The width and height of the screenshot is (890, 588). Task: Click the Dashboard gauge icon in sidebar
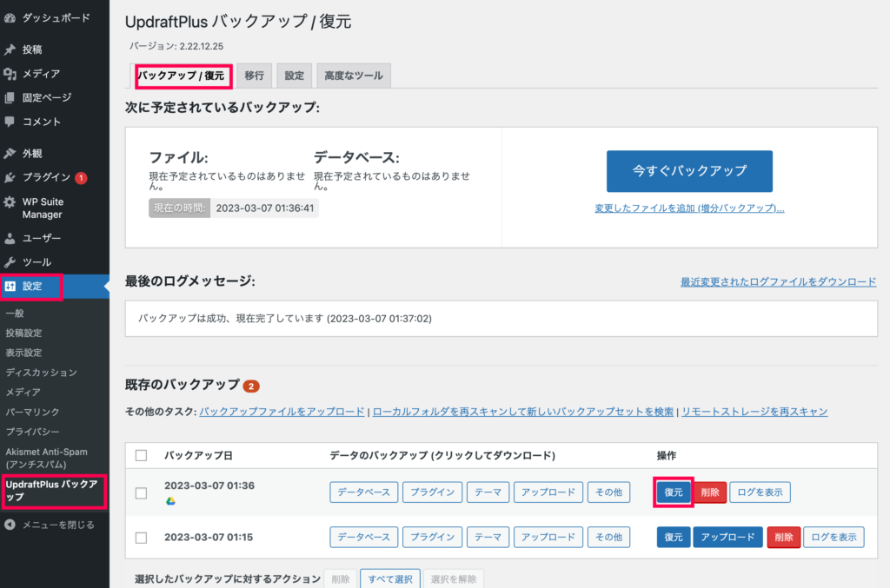[x=10, y=17]
